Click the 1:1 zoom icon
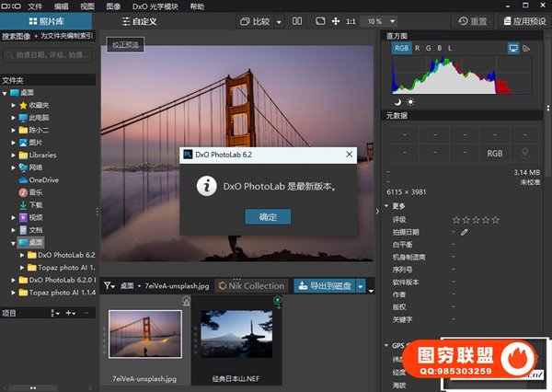 point(351,20)
